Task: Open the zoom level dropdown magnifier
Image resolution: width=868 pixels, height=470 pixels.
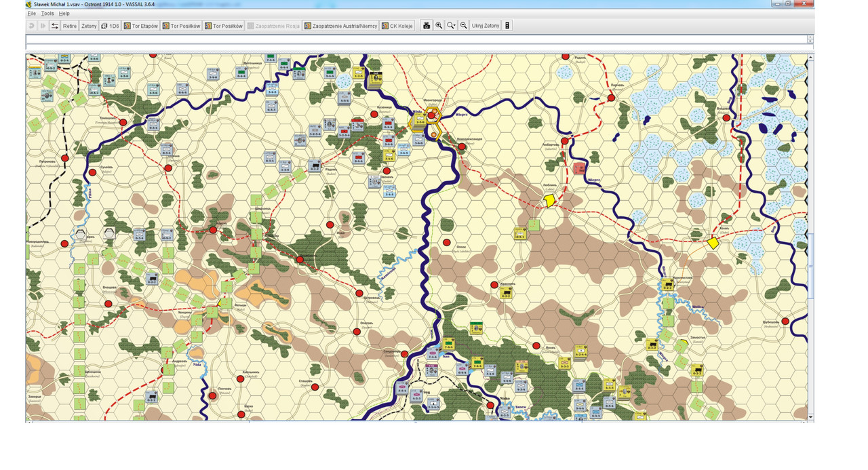Action: point(451,26)
